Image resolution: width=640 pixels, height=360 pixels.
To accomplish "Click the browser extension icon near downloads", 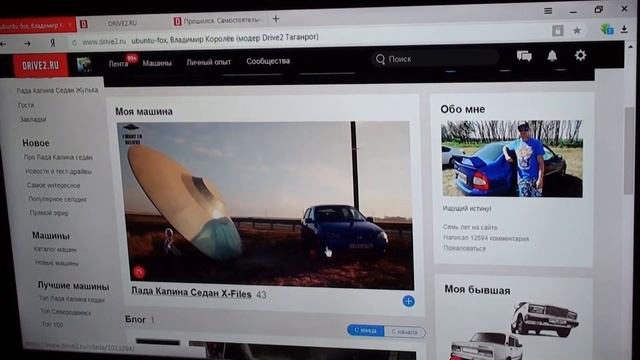I will (x=607, y=29).
